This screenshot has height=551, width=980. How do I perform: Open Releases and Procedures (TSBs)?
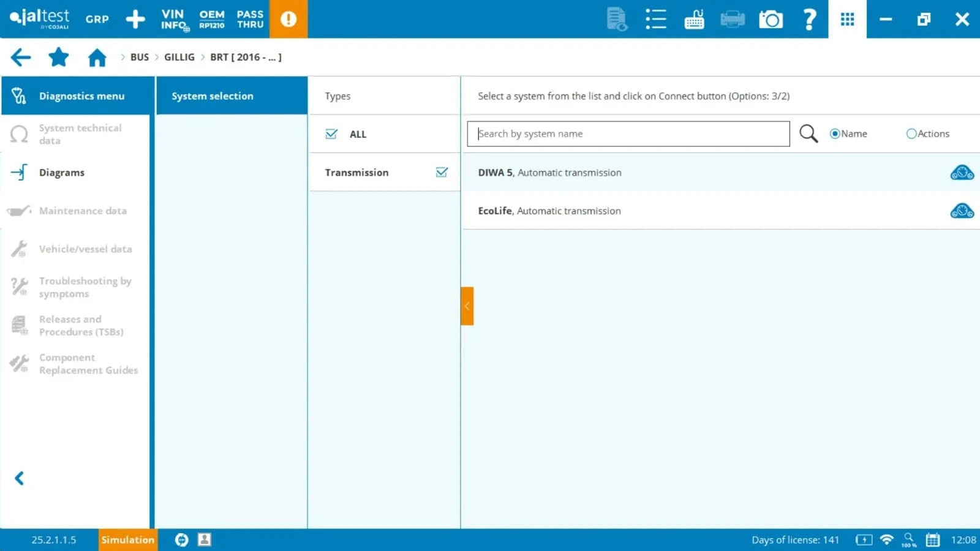[x=75, y=326]
